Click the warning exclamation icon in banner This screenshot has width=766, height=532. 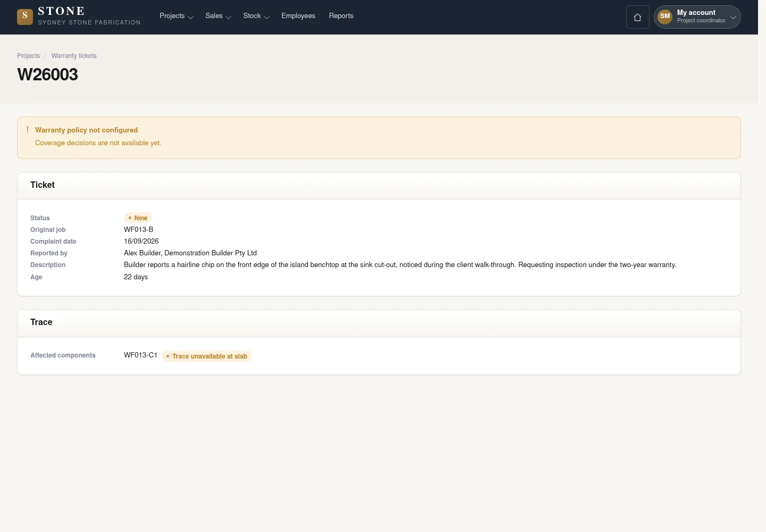coord(28,130)
